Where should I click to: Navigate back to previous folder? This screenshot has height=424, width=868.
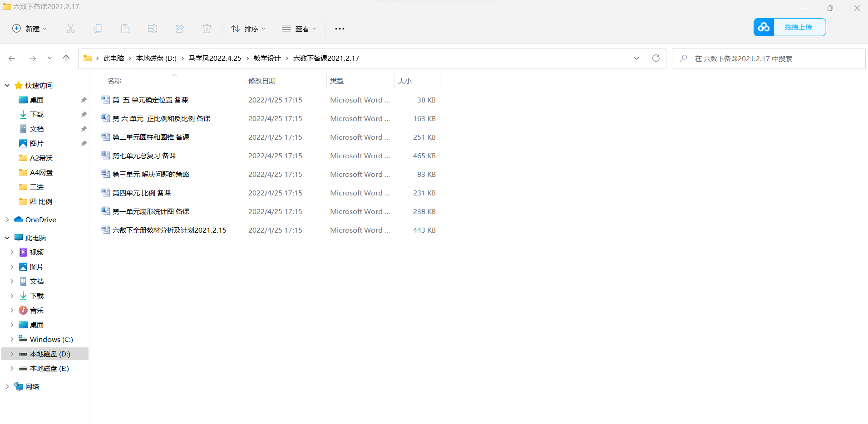point(12,58)
